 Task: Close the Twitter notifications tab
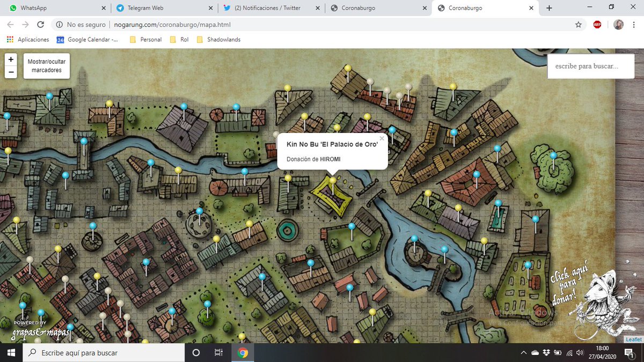coord(318,8)
